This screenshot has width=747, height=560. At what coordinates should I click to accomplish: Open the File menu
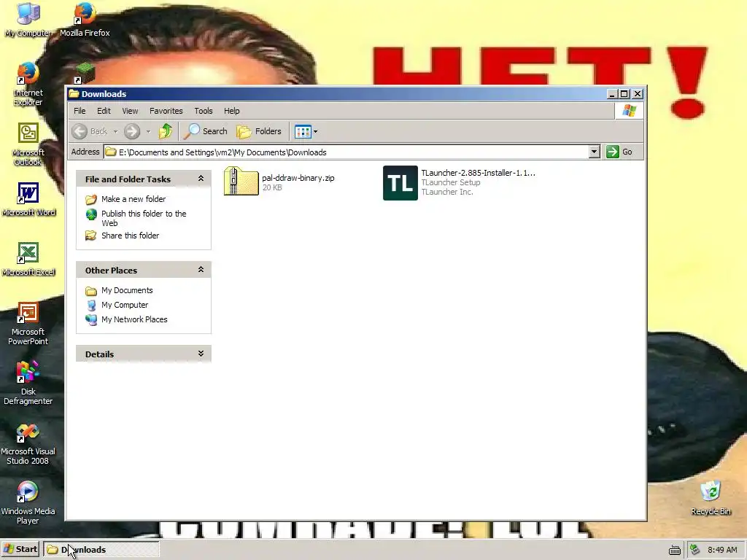point(80,111)
